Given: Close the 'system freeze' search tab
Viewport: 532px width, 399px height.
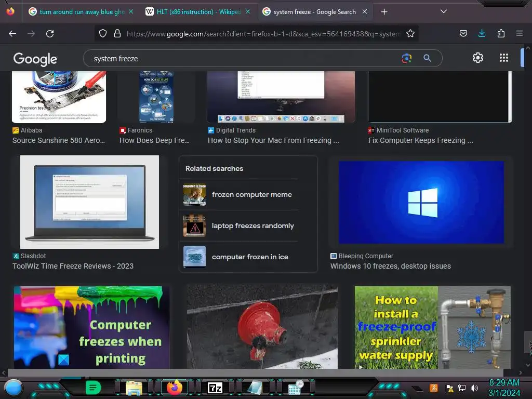Looking at the screenshot, I should click(x=365, y=12).
